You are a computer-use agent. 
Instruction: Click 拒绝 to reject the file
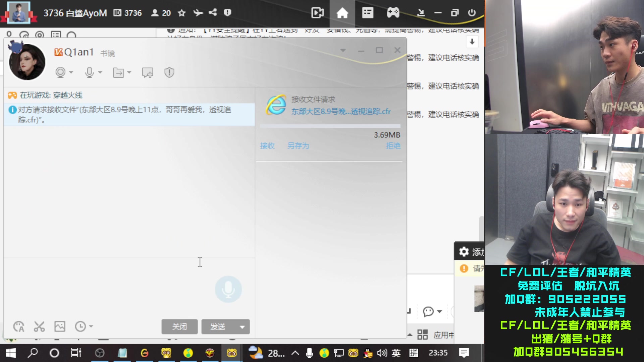tap(393, 146)
